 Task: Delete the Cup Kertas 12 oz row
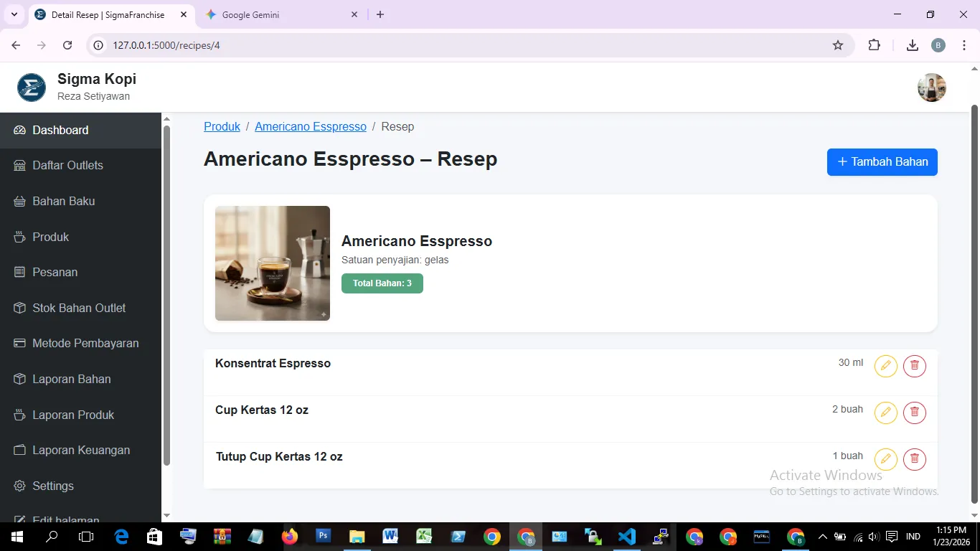point(914,413)
